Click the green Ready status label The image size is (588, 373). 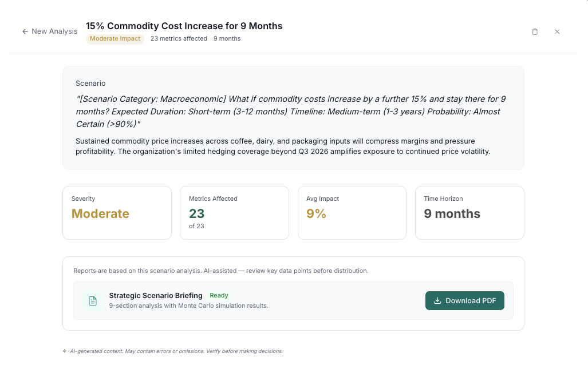219,295
